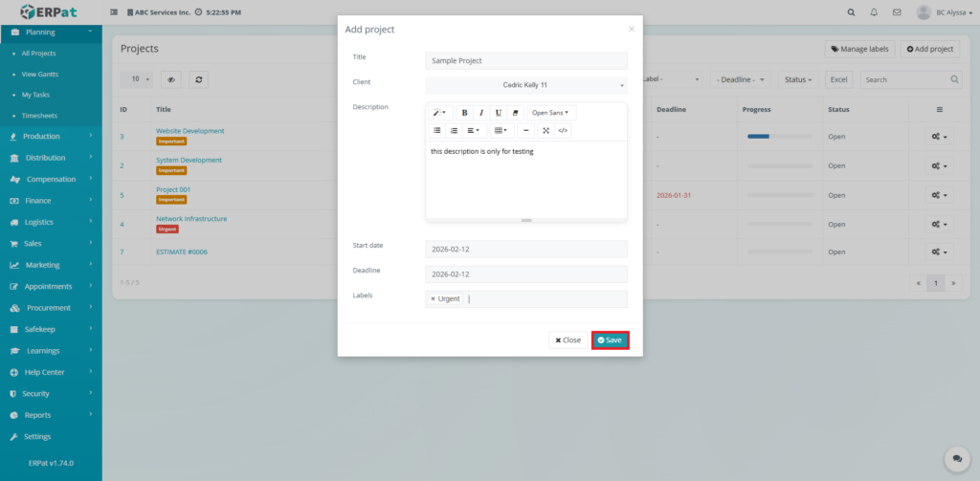Open the BC Alyssa user menu
Screen dimensions: 980x481
pos(947,11)
